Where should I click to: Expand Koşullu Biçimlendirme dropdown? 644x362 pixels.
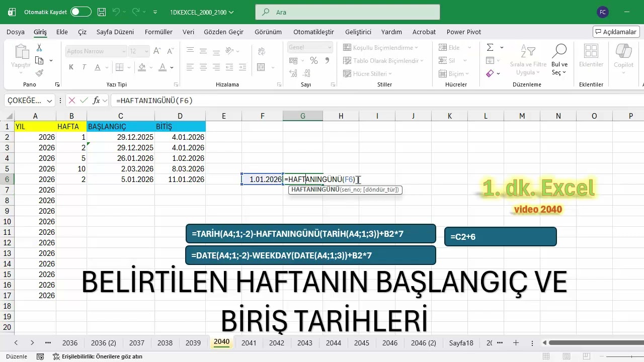(x=417, y=48)
